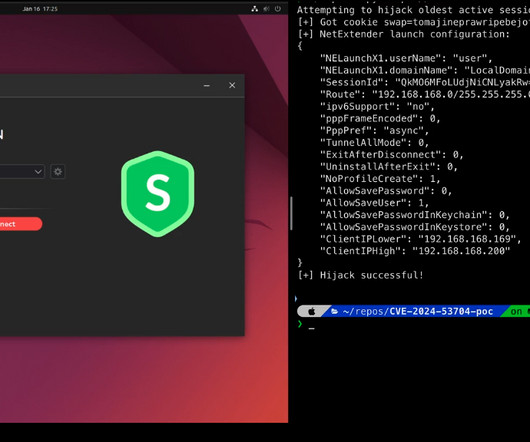
Task: Click the green prompt chevron in terminal
Action: pos(300,324)
